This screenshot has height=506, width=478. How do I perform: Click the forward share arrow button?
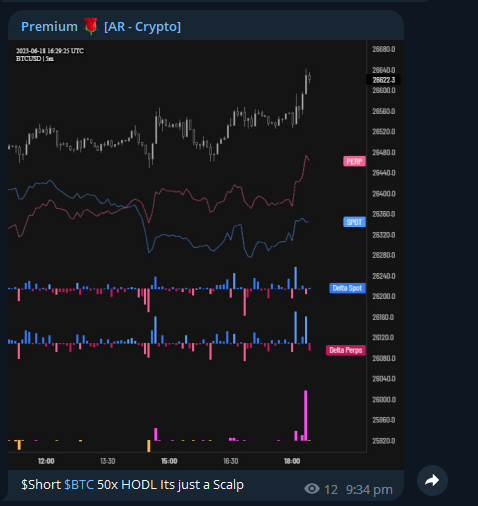[432, 480]
